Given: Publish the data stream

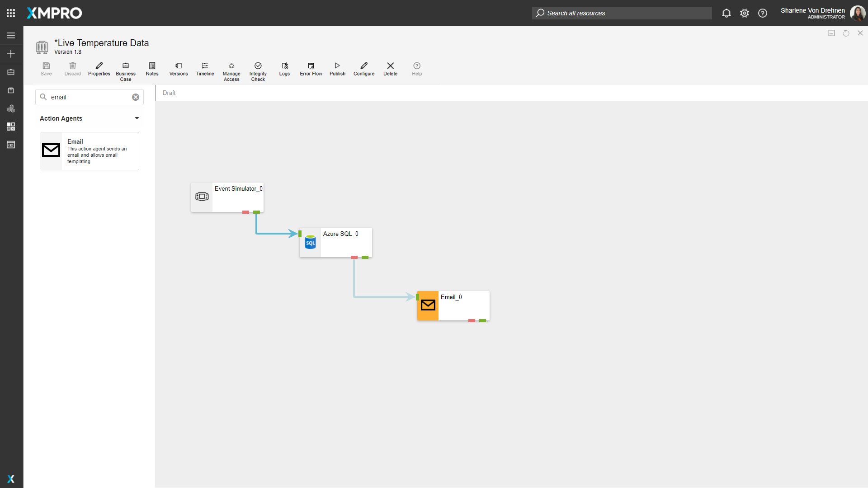Looking at the screenshot, I should tap(337, 69).
